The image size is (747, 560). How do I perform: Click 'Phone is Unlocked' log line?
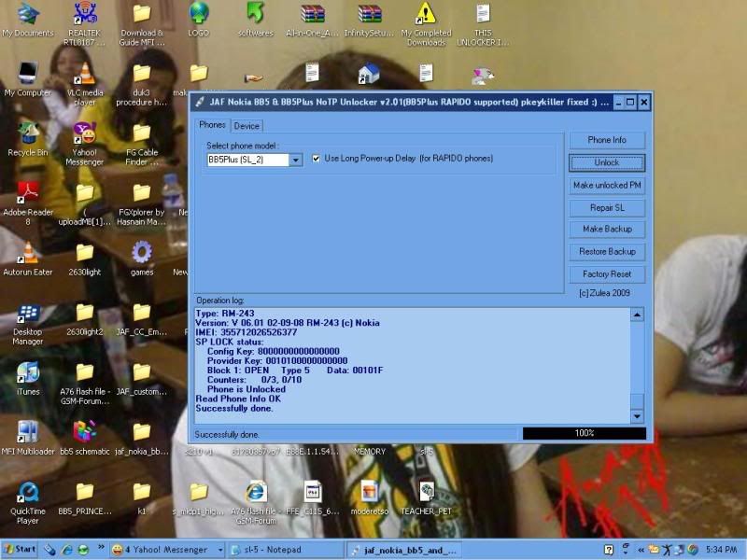point(247,389)
